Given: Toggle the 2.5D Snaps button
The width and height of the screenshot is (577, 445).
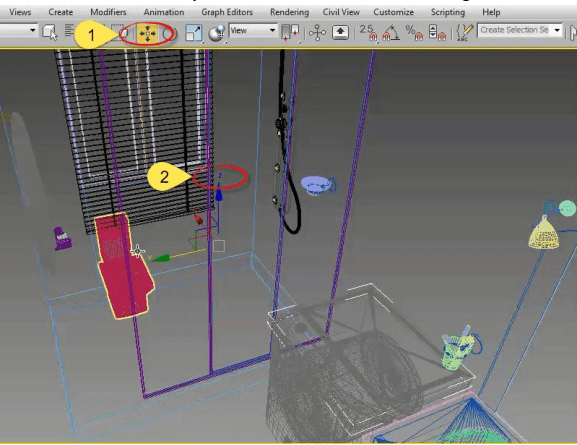Looking at the screenshot, I should (369, 32).
